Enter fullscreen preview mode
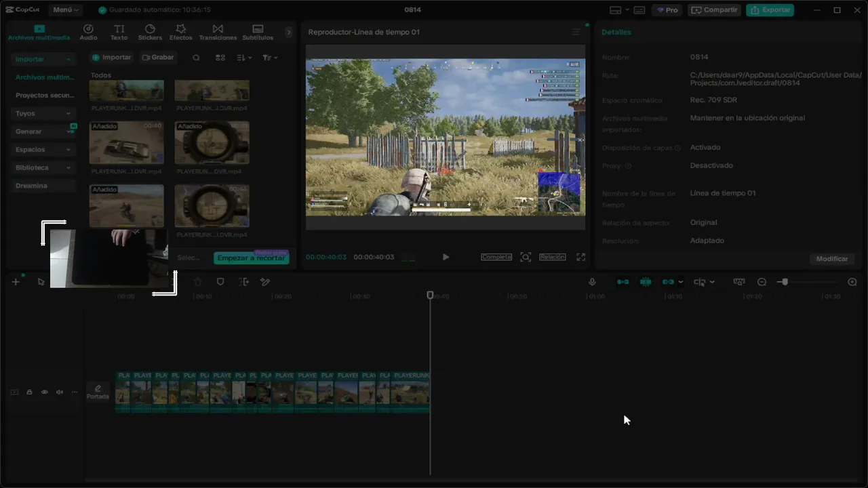Viewport: 868px width, 488px height. 581,257
